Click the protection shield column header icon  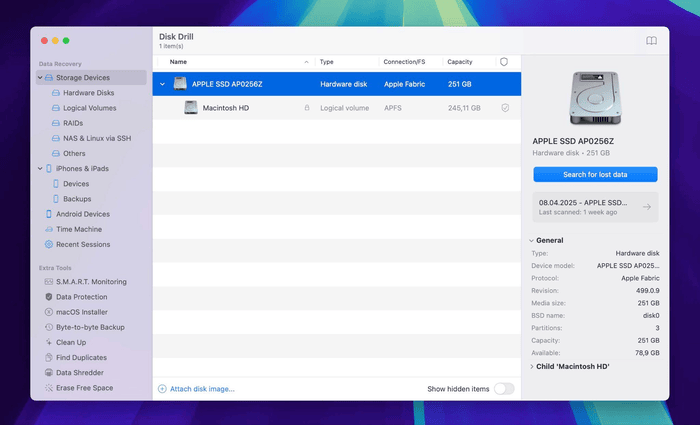pyautogui.click(x=504, y=62)
